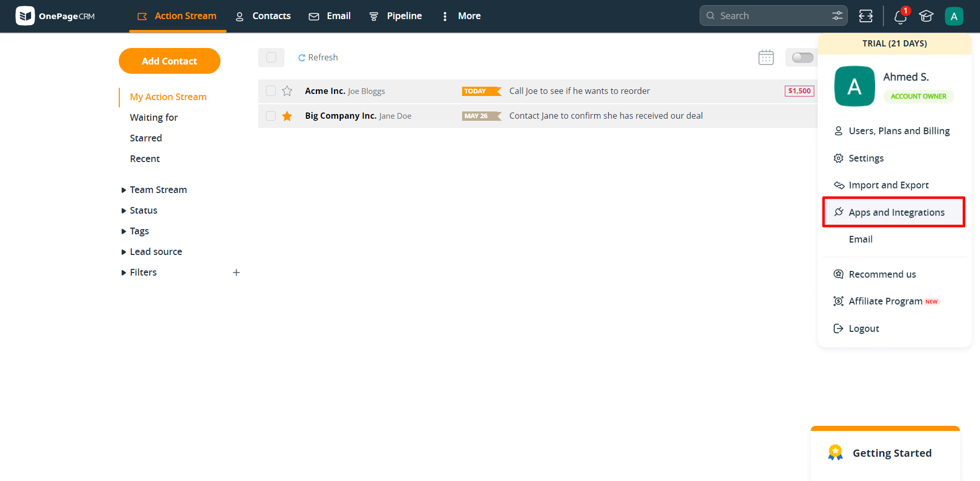Open the graduation cap help icon
980x481 pixels.
926,16
